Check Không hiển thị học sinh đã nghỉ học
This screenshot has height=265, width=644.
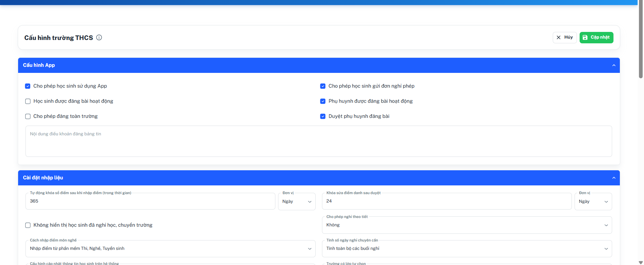point(28,225)
